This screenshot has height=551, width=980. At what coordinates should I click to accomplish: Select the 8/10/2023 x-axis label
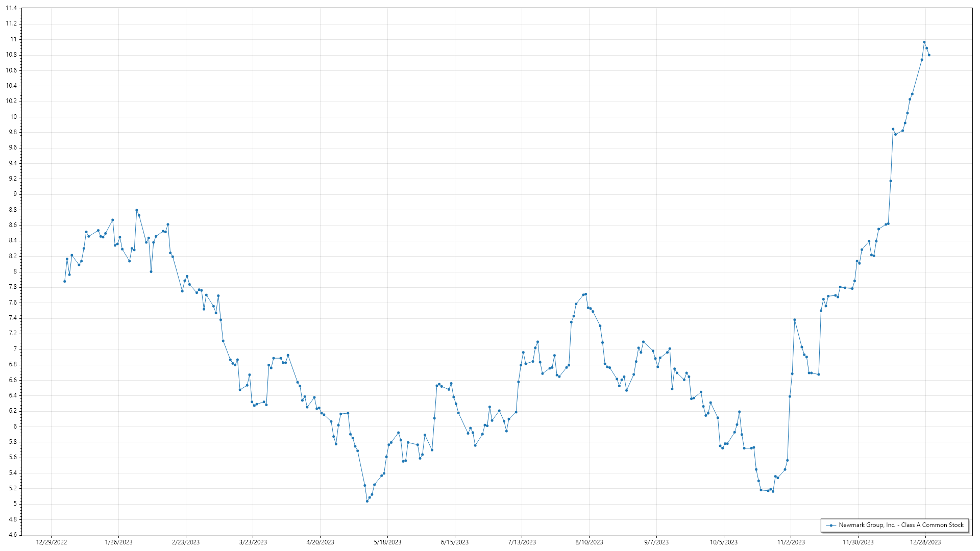(589, 542)
